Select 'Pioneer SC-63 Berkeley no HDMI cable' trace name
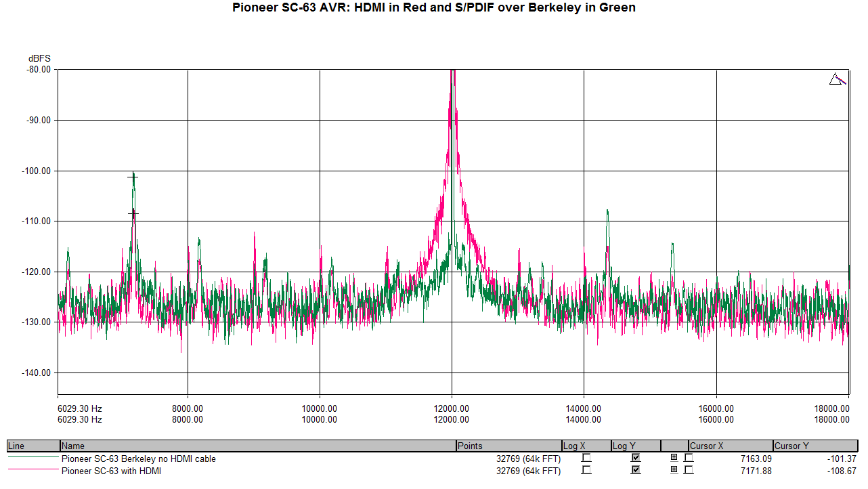The image size is (868, 489). (139, 459)
